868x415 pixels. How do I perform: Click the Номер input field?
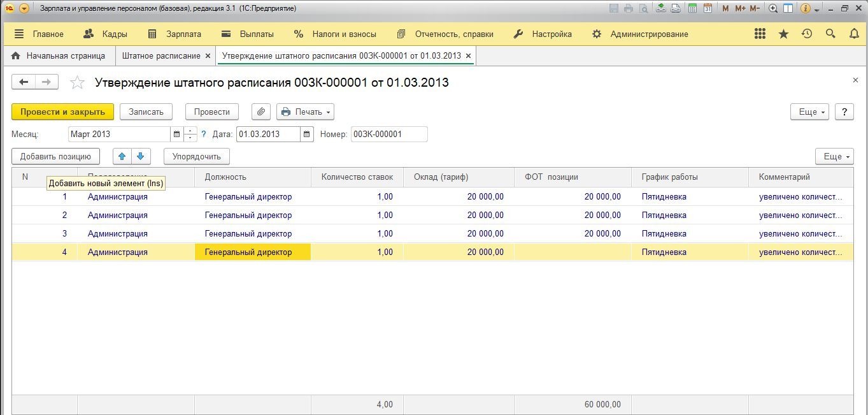(x=388, y=134)
